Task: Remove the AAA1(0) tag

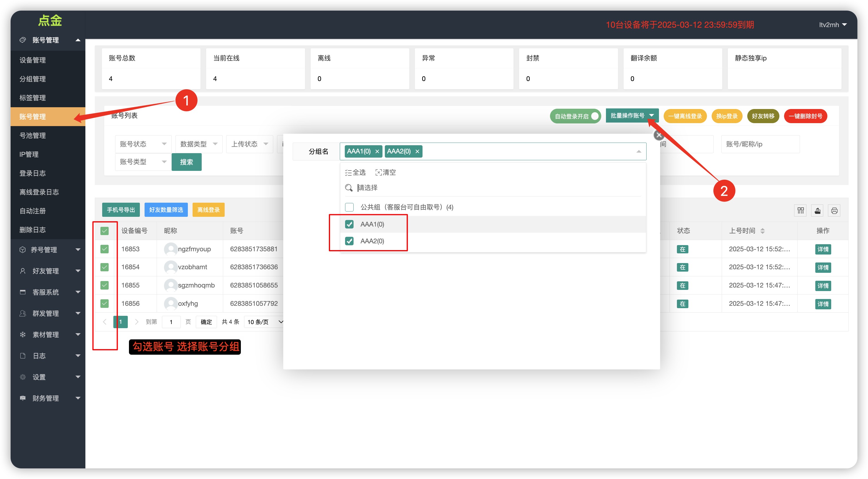Action: pyautogui.click(x=377, y=151)
